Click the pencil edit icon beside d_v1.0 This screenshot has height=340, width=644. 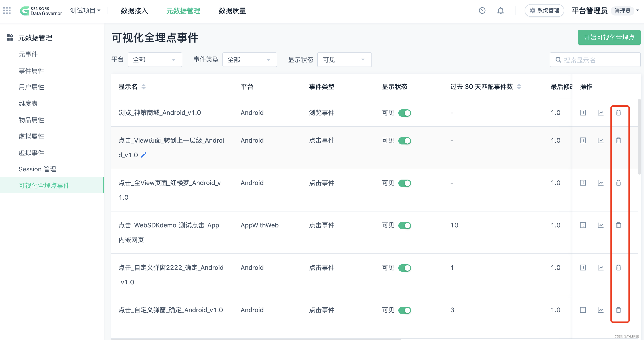point(144,155)
